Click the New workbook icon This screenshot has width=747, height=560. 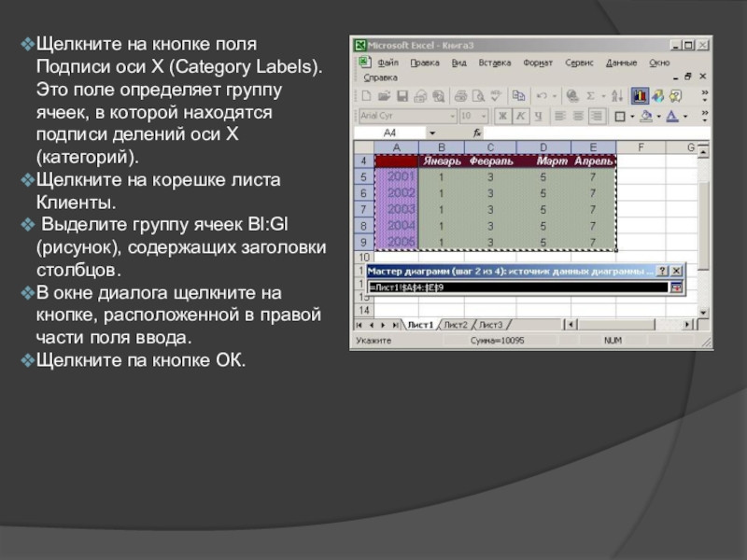pos(366,96)
